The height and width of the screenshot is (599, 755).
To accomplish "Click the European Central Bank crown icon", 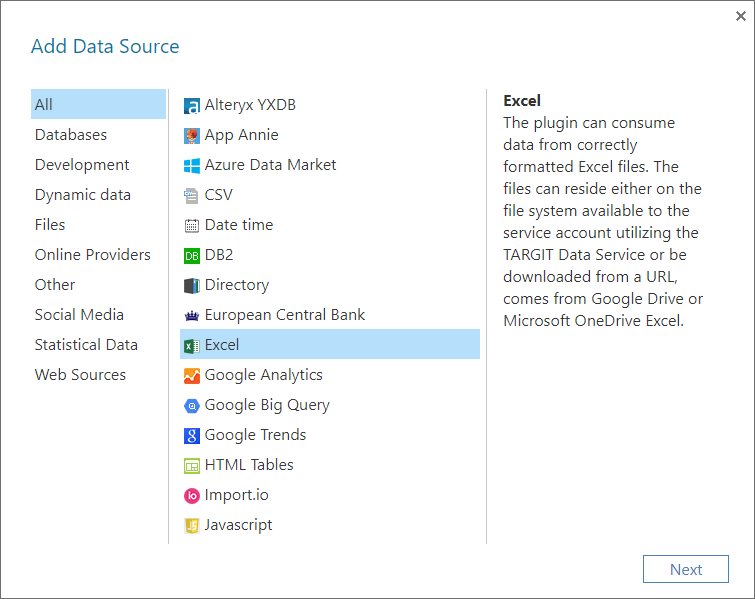I will point(192,315).
